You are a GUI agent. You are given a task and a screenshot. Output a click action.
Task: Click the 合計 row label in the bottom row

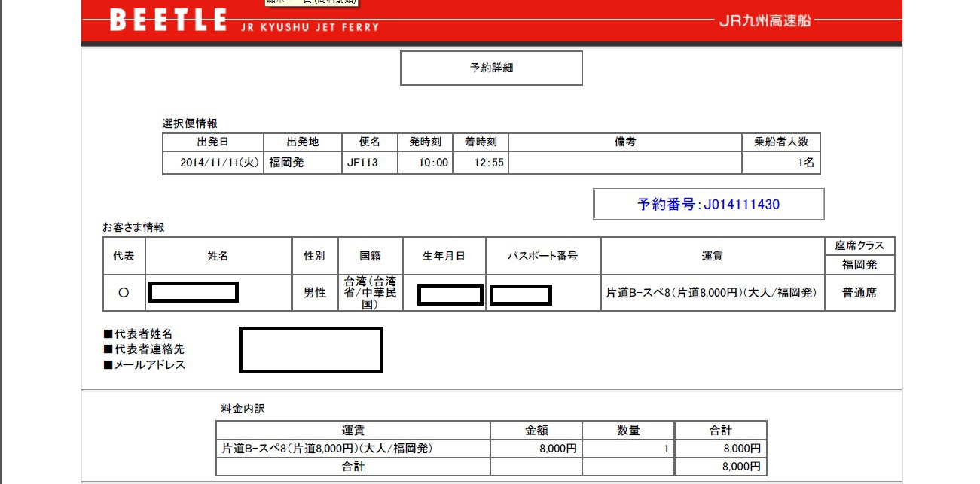[353, 467]
